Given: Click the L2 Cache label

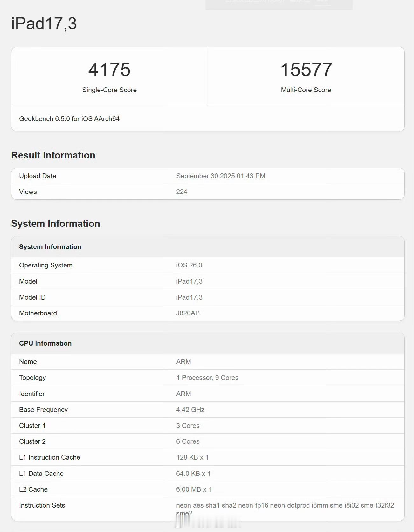Looking at the screenshot, I should (x=33, y=489).
